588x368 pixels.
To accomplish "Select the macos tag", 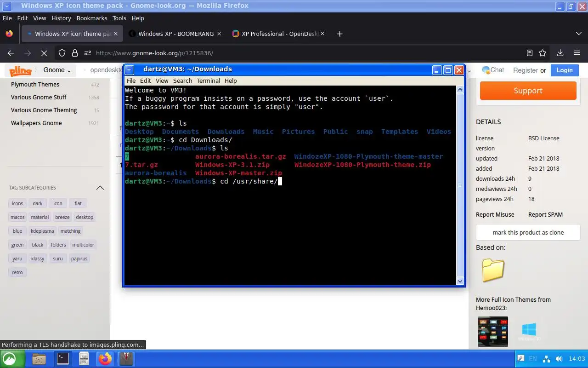I will pyautogui.click(x=17, y=217).
